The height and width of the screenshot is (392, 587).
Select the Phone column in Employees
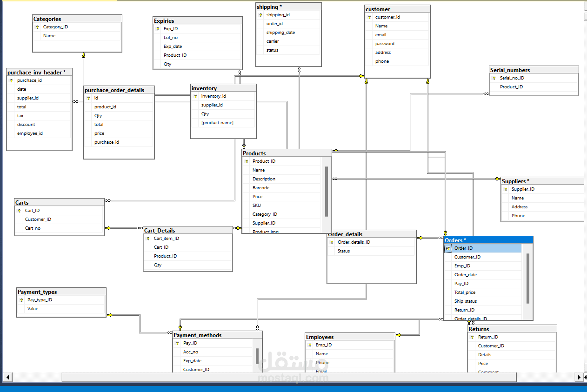350,363
